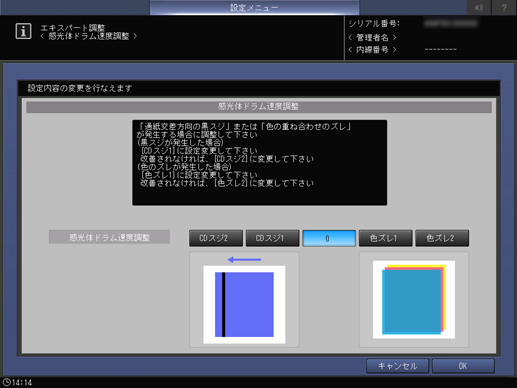Click the color misregistration illustration thumbnail

click(x=414, y=300)
